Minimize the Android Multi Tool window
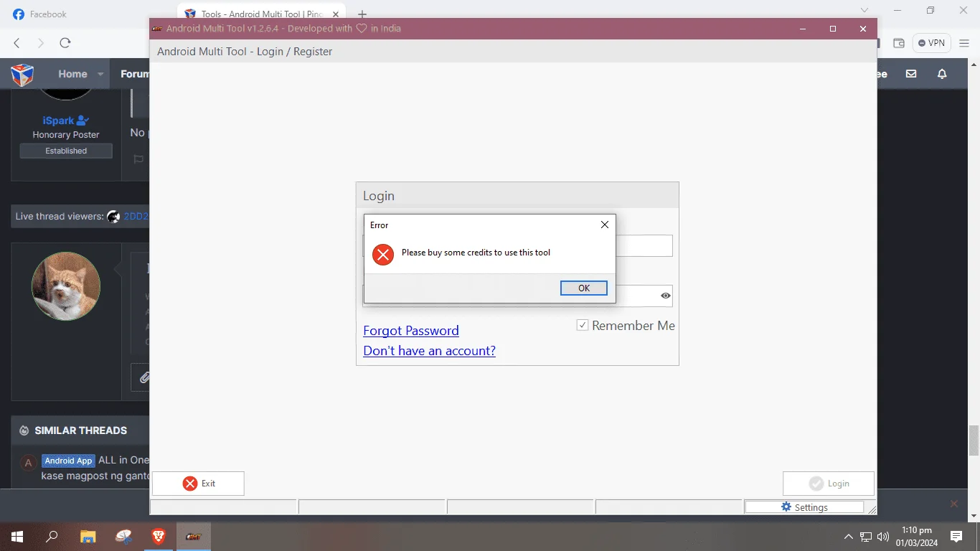Screen dimensions: 980x551 point(803,29)
